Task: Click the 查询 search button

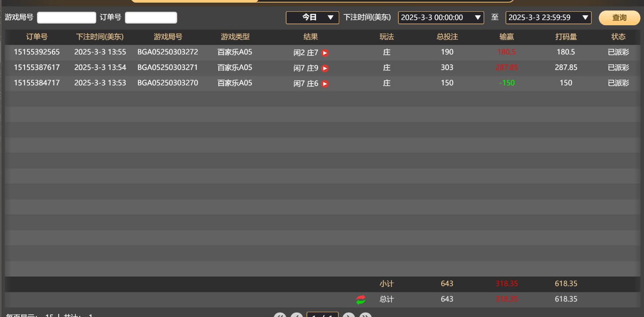Action: click(x=619, y=18)
